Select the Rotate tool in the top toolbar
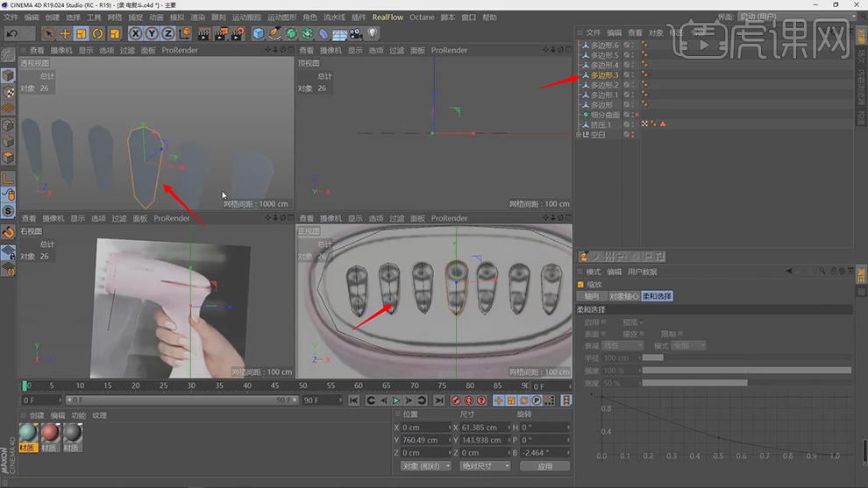868x488 pixels. click(97, 33)
